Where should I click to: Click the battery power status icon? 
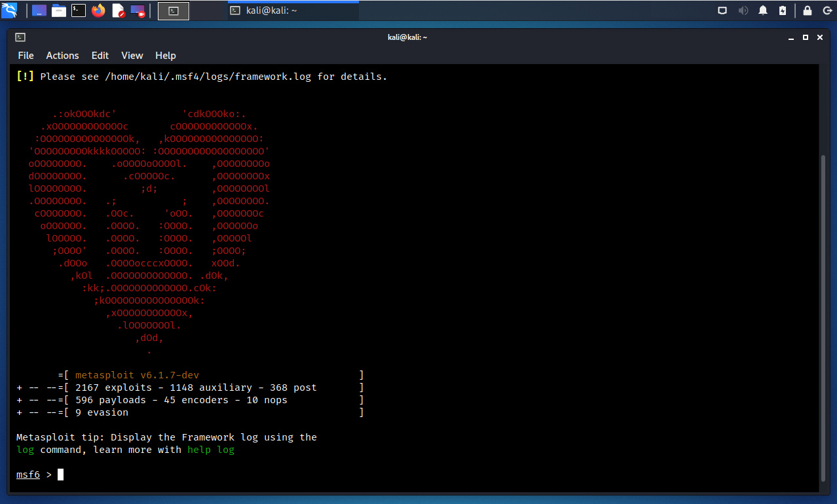[783, 10]
